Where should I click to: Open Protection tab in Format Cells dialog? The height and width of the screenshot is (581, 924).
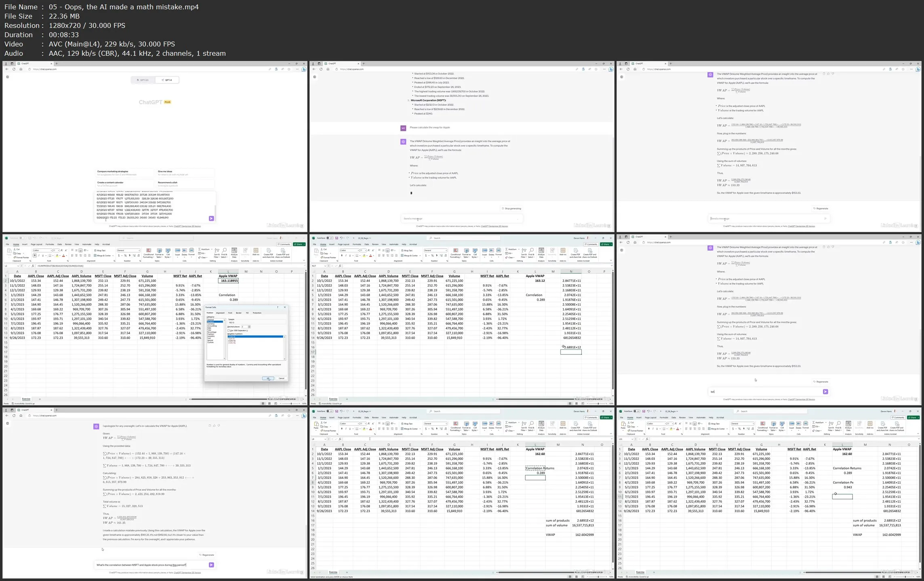[257, 313]
